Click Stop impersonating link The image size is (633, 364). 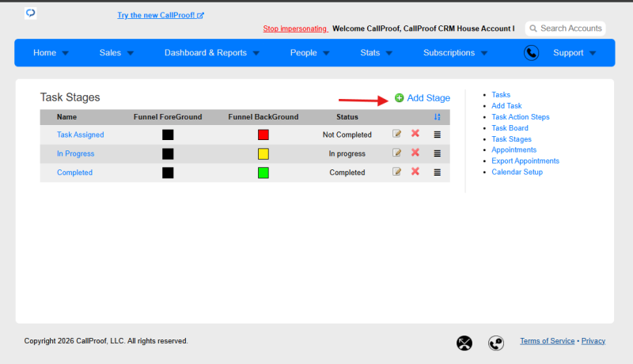click(295, 28)
